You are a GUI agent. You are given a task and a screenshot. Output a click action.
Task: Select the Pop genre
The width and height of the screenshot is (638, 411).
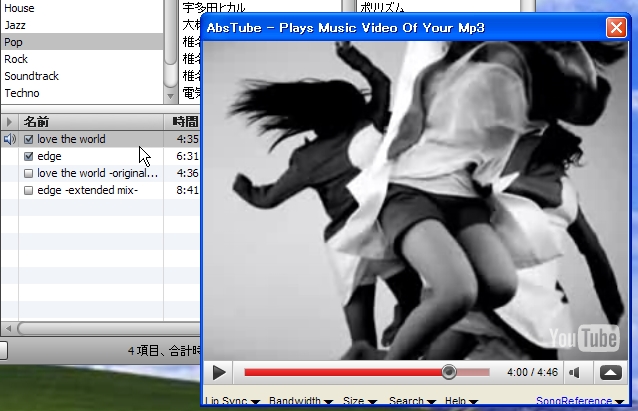pos(82,42)
